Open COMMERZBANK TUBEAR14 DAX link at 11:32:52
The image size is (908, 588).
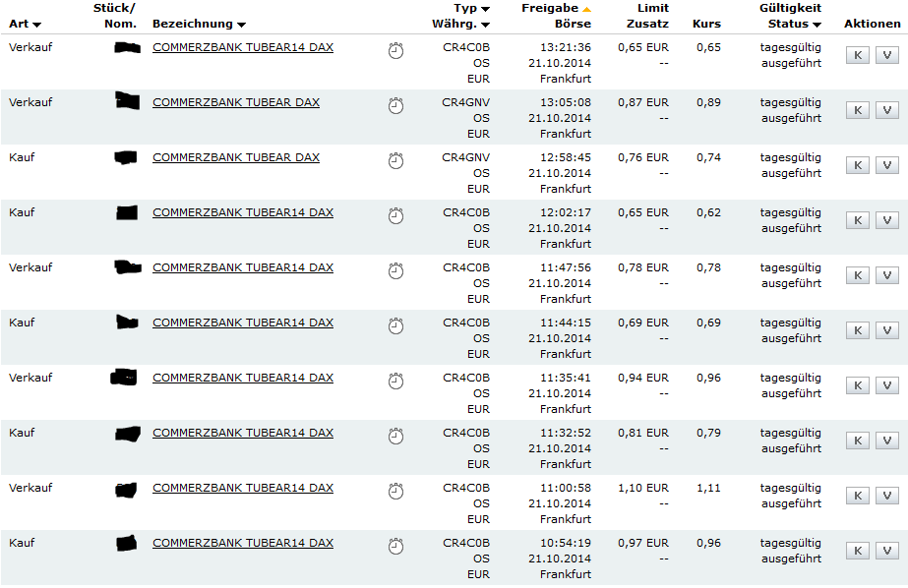[243, 433]
